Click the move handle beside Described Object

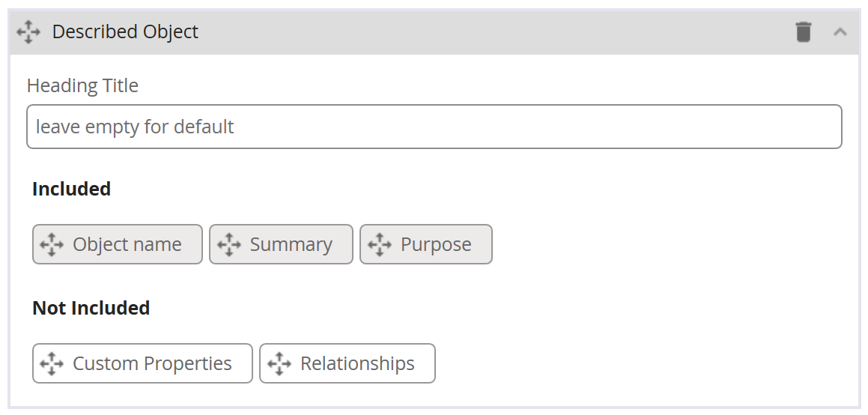click(x=28, y=32)
